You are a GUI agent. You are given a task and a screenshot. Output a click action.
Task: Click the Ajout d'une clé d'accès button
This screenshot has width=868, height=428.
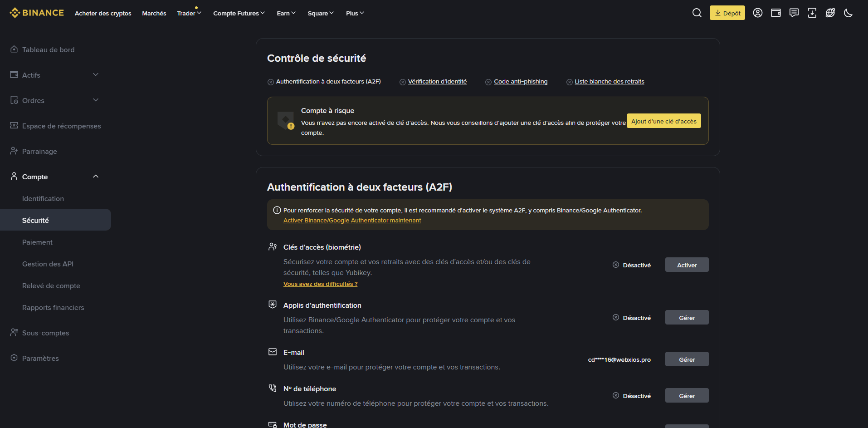point(663,121)
